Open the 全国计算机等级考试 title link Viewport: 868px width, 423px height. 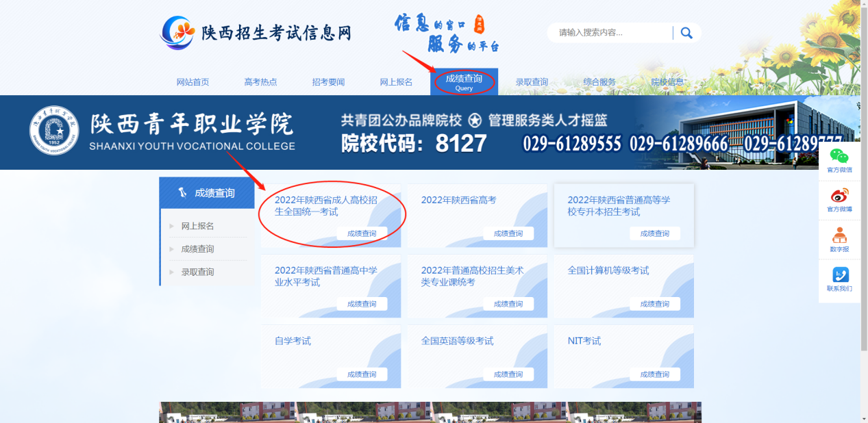click(x=608, y=270)
